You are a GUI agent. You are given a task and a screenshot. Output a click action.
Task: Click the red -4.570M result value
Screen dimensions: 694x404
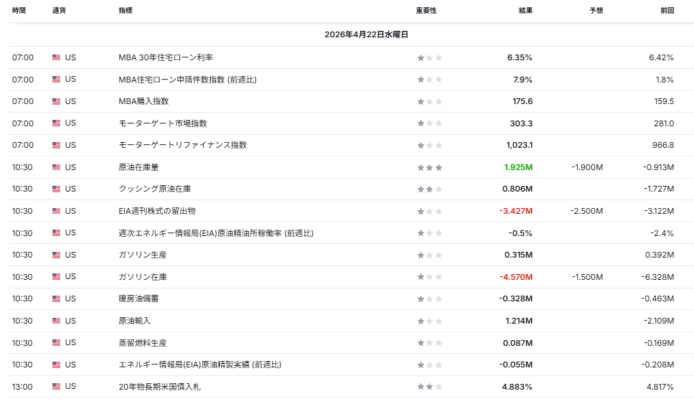515,277
